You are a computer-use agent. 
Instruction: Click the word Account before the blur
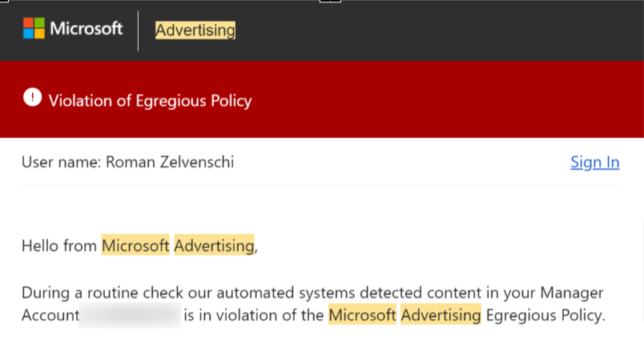tap(50, 315)
